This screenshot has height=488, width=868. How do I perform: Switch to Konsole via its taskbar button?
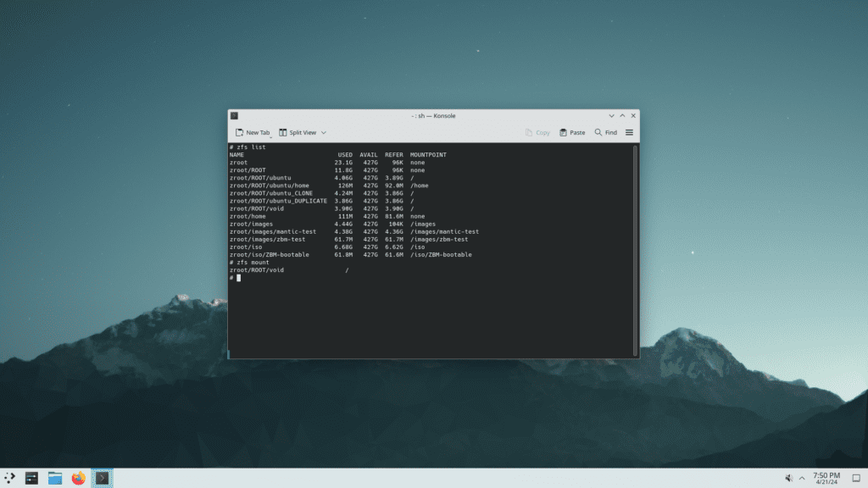(x=102, y=477)
